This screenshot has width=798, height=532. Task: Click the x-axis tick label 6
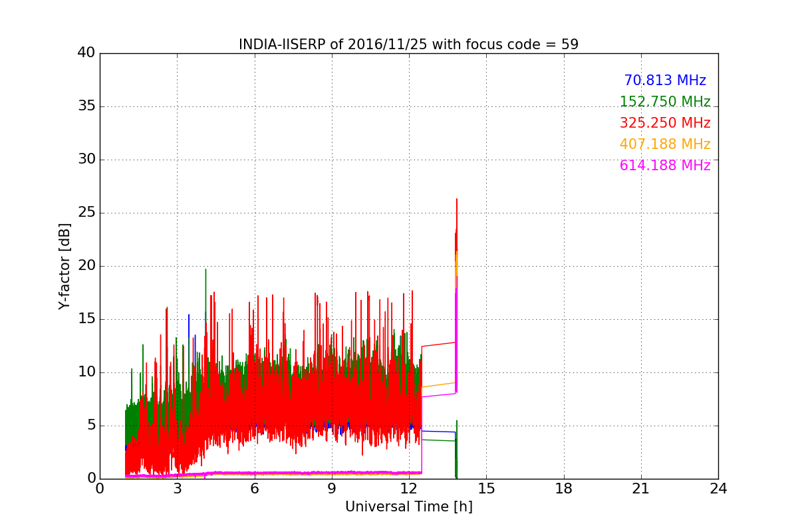254,488
